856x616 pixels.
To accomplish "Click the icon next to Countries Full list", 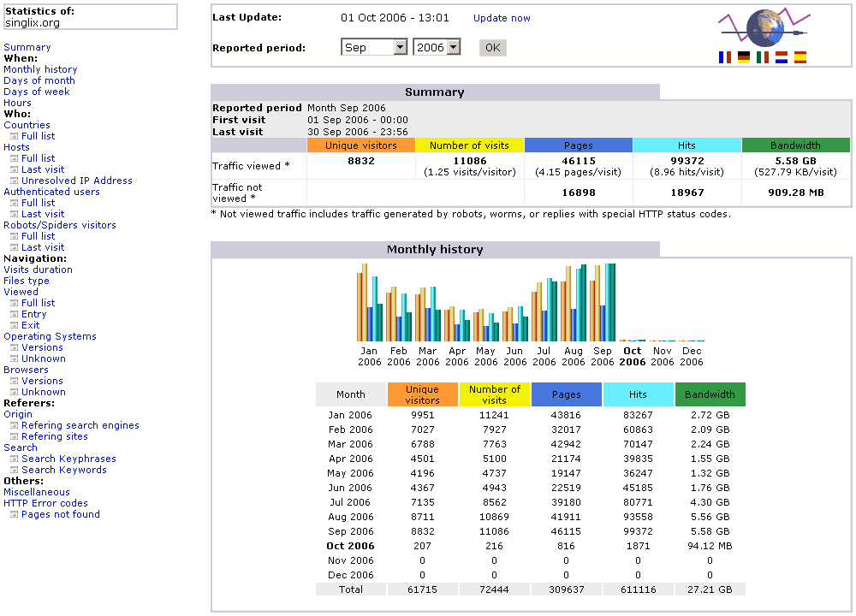I will coord(14,137).
